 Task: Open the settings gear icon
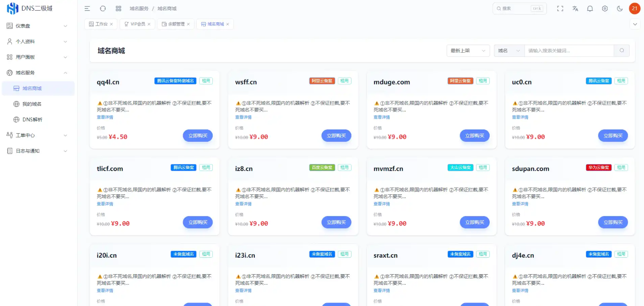coord(605,8)
